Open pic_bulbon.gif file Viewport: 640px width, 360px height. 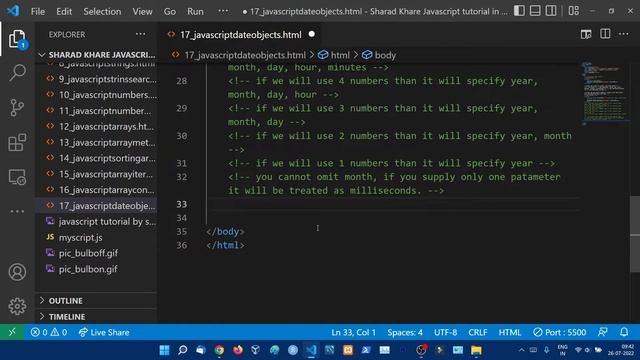pyautogui.click(x=97, y=269)
